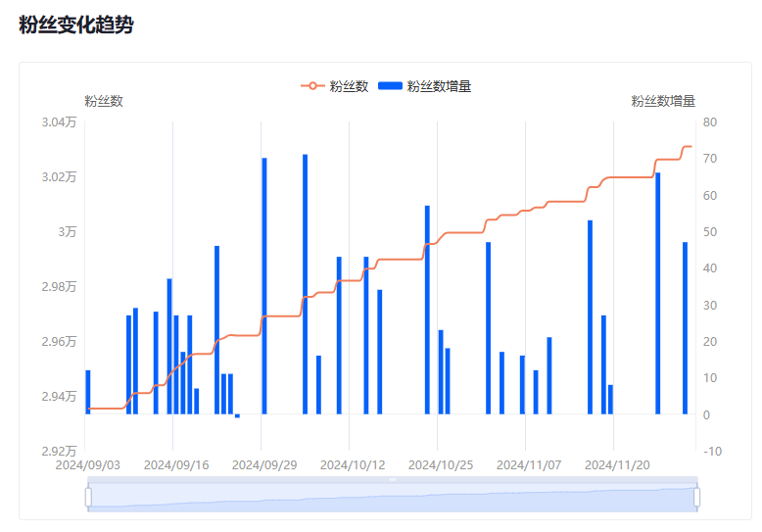Click the 3.04万 left axis label
This screenshot has width=762, height=532.
click(x=59, y=122)
